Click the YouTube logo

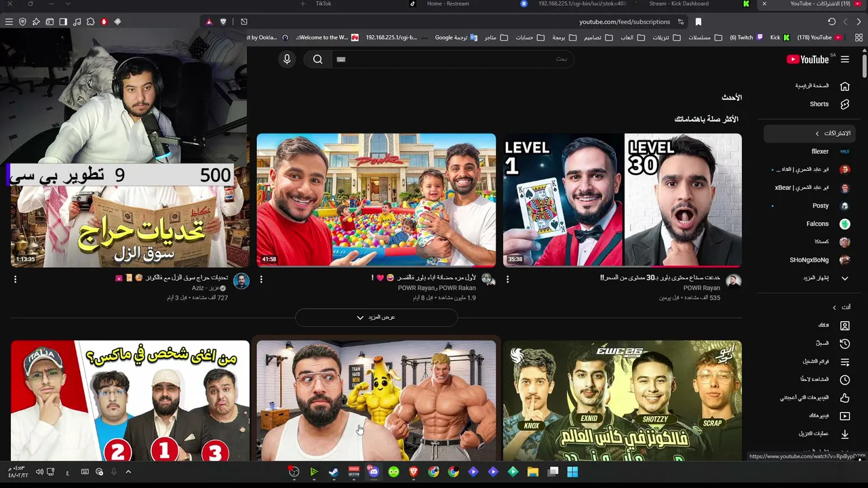(808, 60)
